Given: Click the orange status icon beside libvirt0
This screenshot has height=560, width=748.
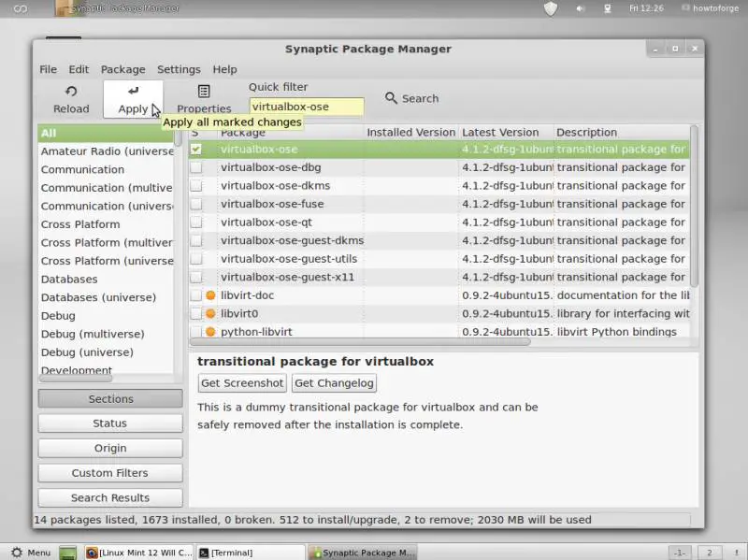Looking at the screenshot, I should (x=210, y=313).
